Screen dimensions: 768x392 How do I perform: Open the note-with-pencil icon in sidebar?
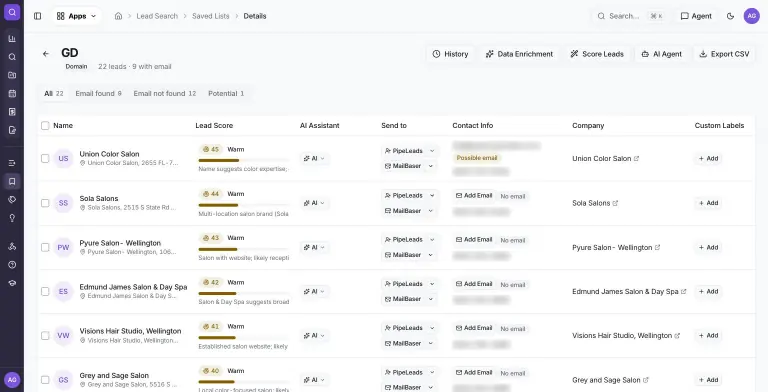12,130
